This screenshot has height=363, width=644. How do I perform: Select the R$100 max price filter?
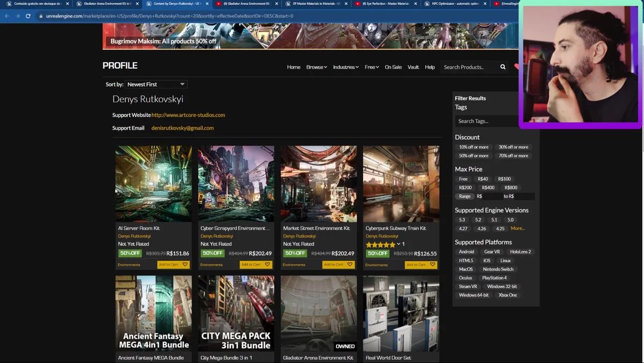coord(504,179)
